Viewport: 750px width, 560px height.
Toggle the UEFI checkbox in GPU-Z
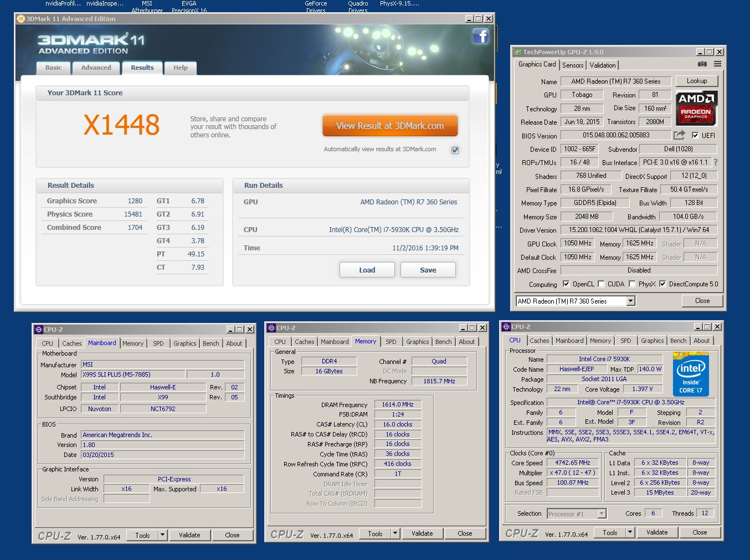pyautogui.click(x=695, y=135)
